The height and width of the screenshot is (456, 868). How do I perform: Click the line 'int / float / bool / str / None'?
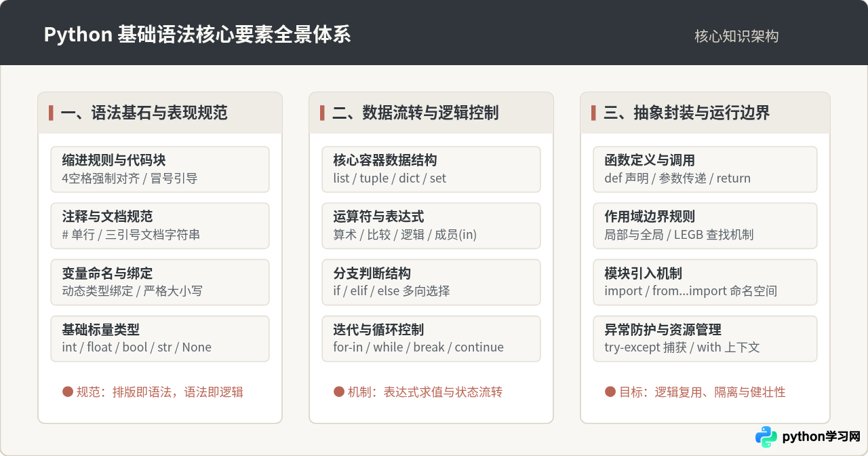click(x=136, y=347)
